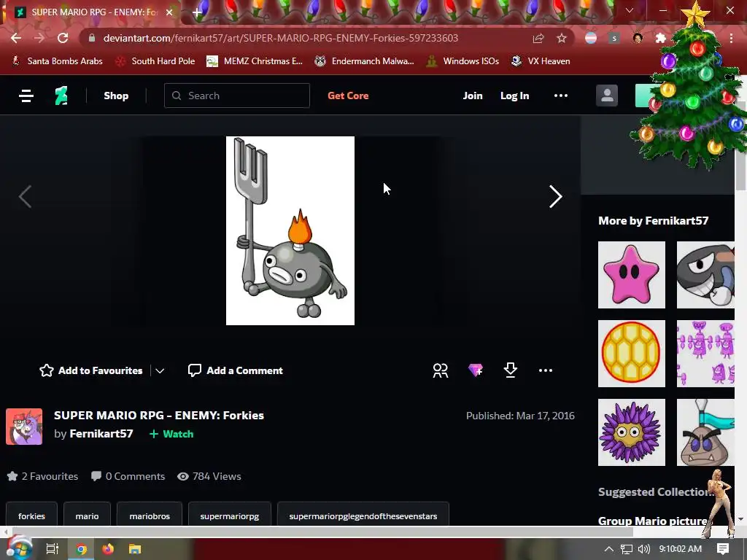
Task: Open the browser extensions puzzle icon
Action: [661, 38]
